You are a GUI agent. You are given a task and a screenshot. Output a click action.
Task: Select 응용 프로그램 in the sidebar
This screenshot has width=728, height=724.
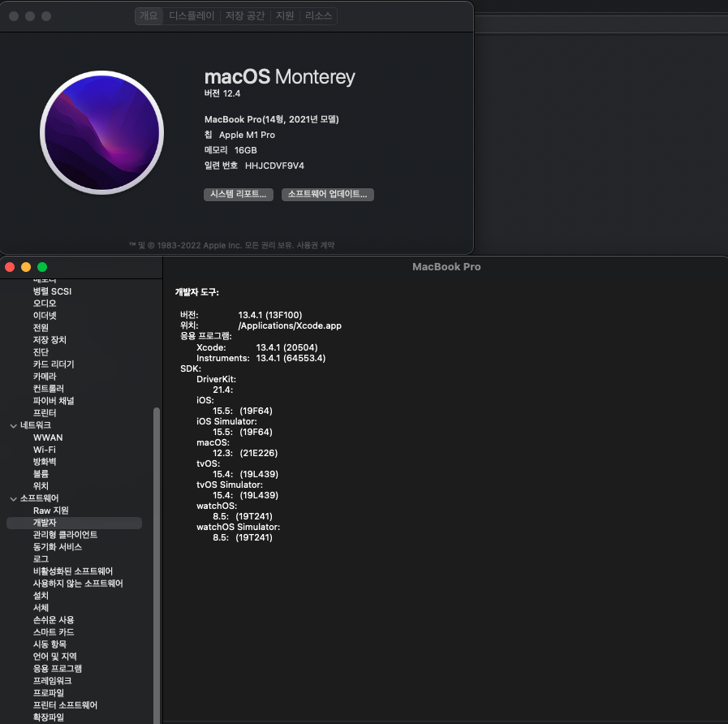point(57,668)
